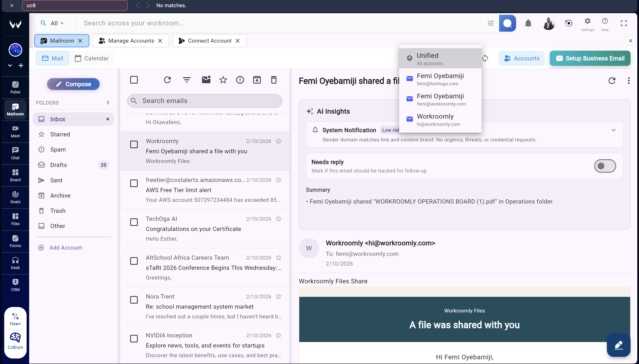Click Setup Business Email
639x364 pixels.
(x=590, y=58)
